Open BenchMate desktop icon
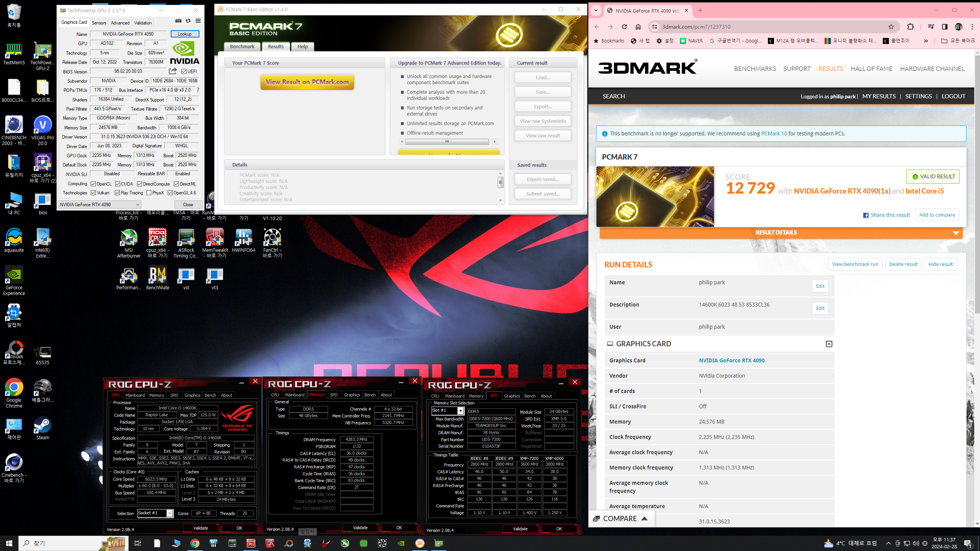This screenshot has width=980, height=551. (x=157, y=278)
